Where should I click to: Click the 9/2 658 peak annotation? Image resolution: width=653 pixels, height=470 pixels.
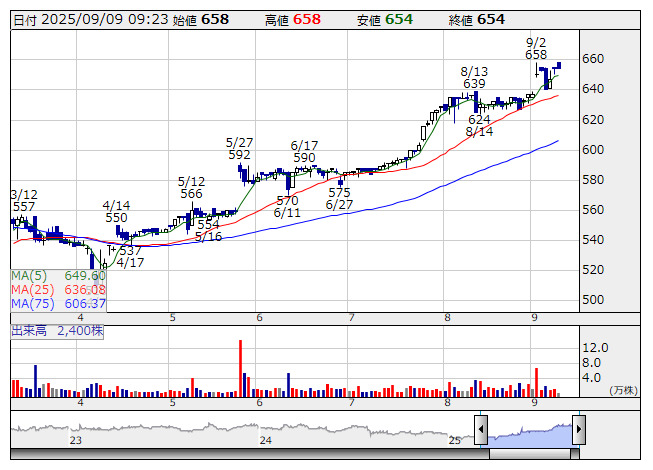tap(536, 49)
